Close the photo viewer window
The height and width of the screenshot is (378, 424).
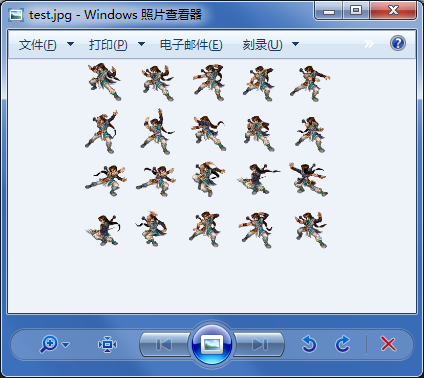[x=393, y=11]
